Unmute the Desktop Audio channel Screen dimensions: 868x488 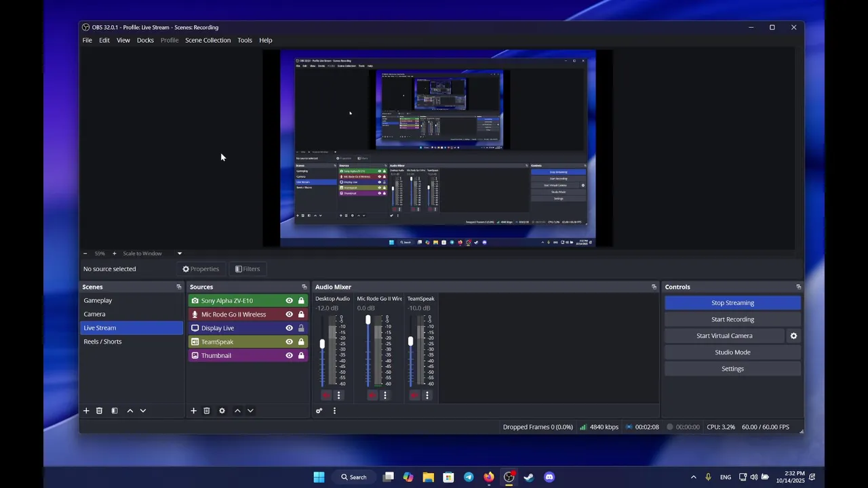(x=326, y=395)
